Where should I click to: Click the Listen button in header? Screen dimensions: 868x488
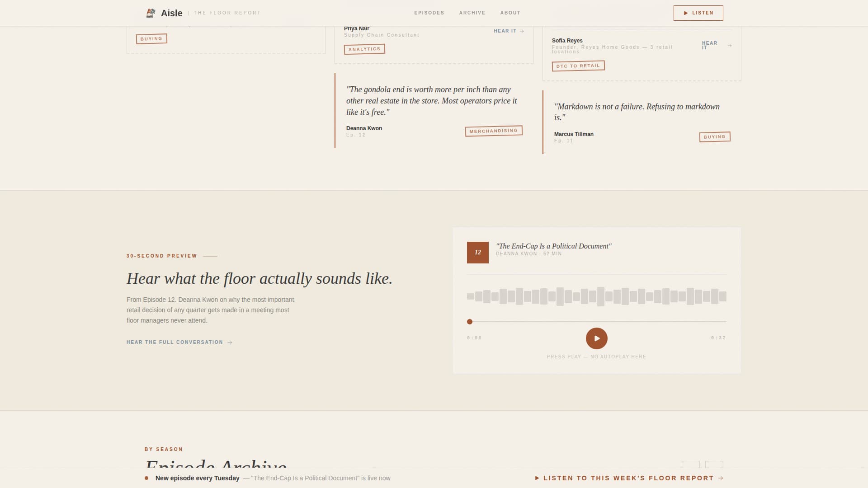pyautogui.click(x=698, y=13)
